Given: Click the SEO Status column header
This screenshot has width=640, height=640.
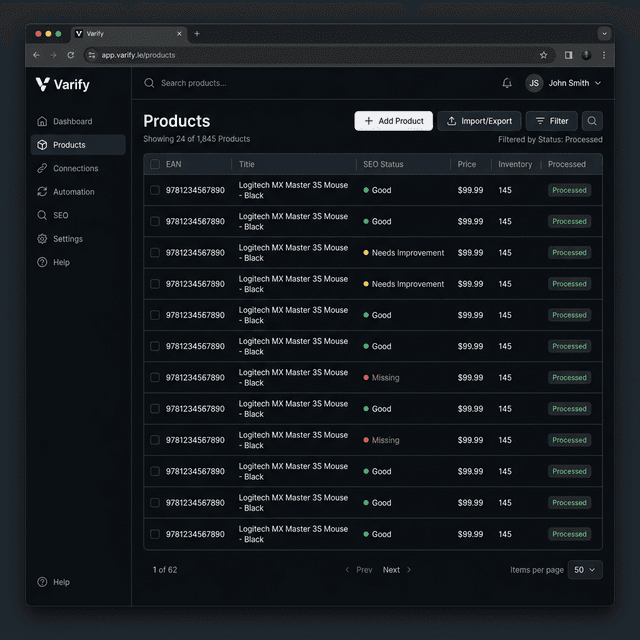Looking at the screenshot, I should coord(383,164).
